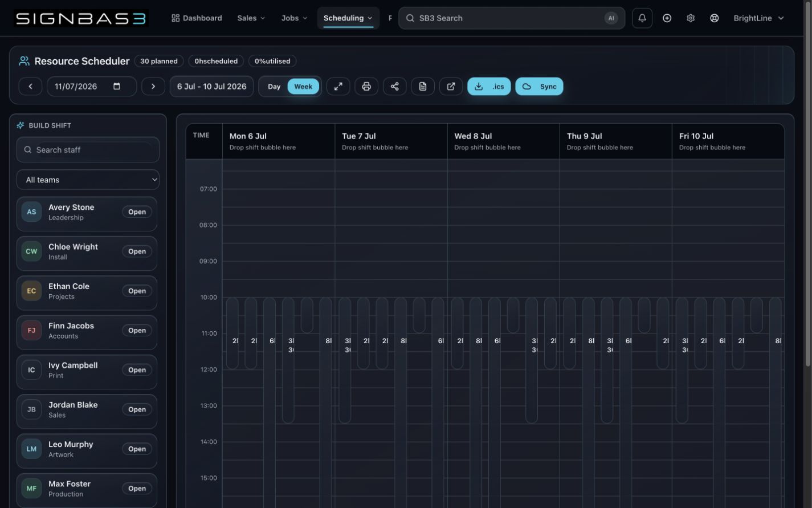Image resolution: width=812 pixels, height=508 pixels.
Task: Switch to Day view
Action: point(274,86)
